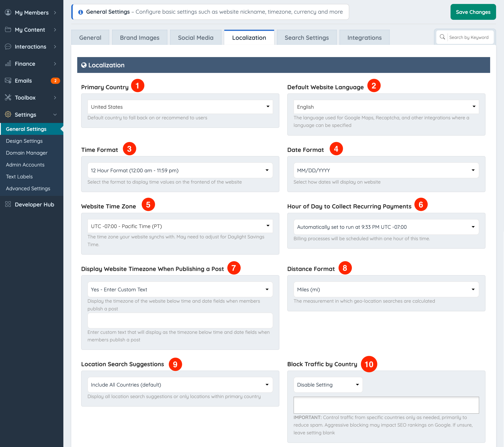Switch to the Integrations tab

364,38
